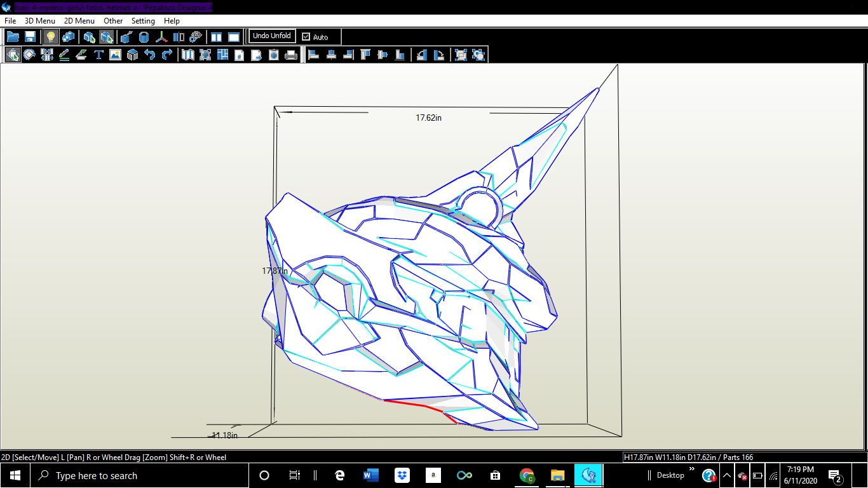Open the 3D Menu
The height and width of the screenshot is (488, 868).
(40, 21)
